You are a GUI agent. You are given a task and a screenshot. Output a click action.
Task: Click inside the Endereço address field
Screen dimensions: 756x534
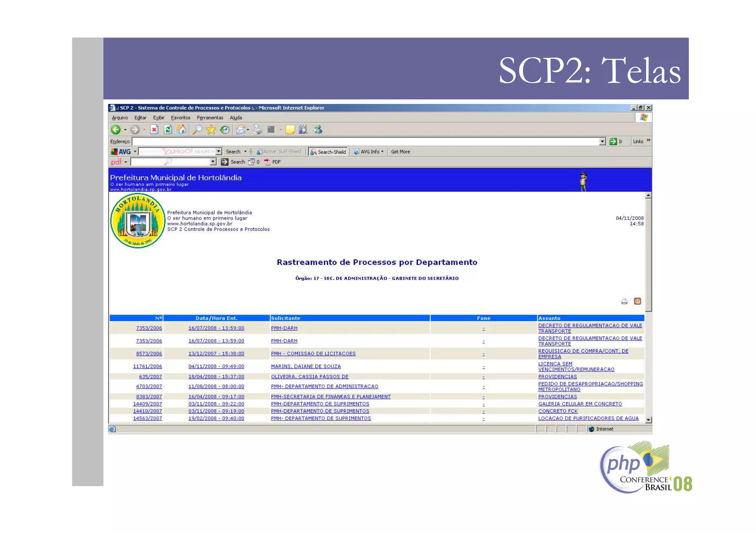click(365, 141)
